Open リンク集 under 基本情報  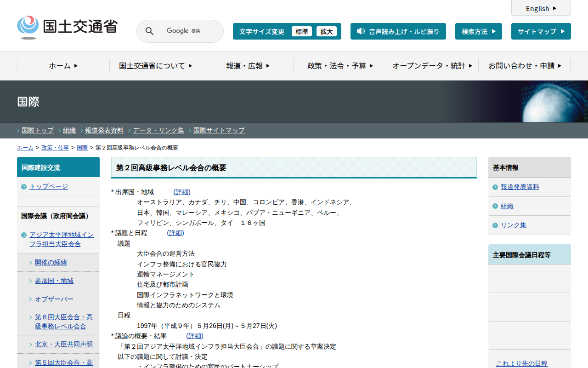tap(514, 225)
